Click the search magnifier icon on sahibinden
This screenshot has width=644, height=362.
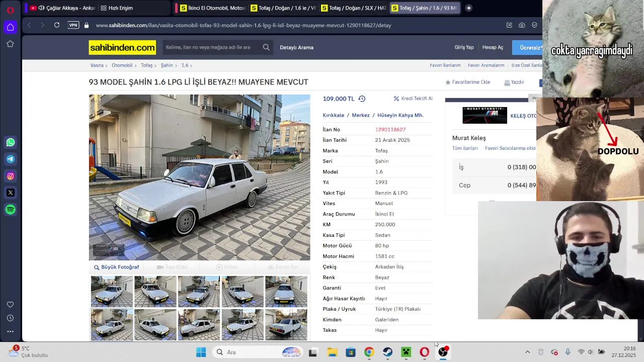click(x=266, y=47)
